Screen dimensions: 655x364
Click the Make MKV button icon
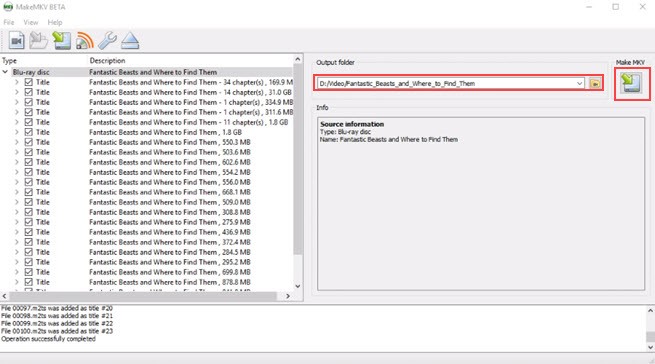coord(631,83)
